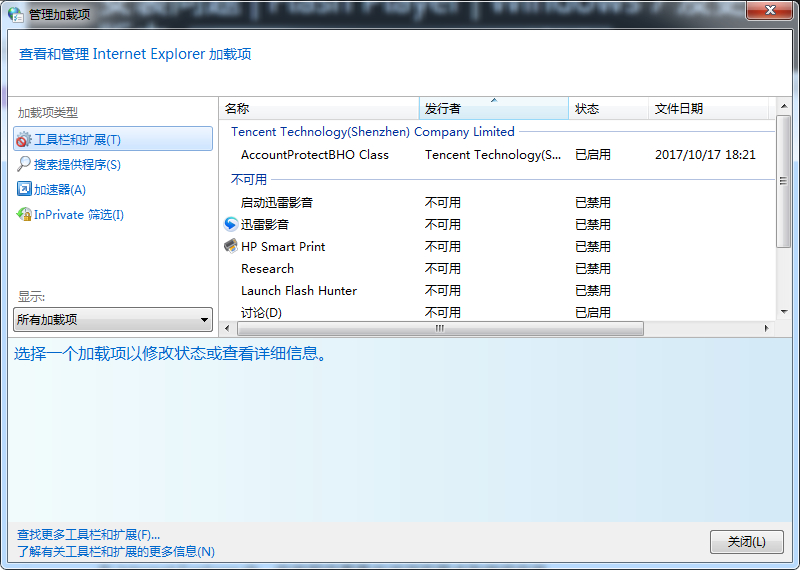The image size is (800, 570).
Task: Click the Accelerators arrow icon
Action: [23, 189]
